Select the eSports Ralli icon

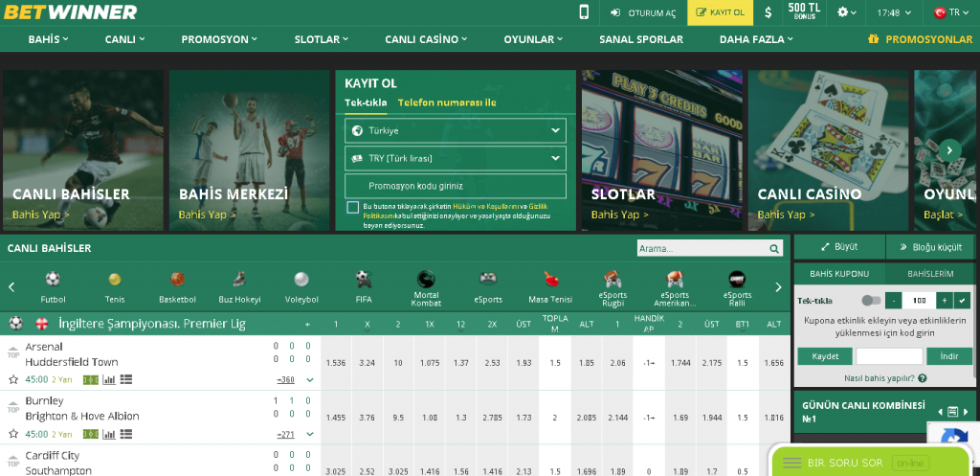pyautogui.click(x=738, y=279)
